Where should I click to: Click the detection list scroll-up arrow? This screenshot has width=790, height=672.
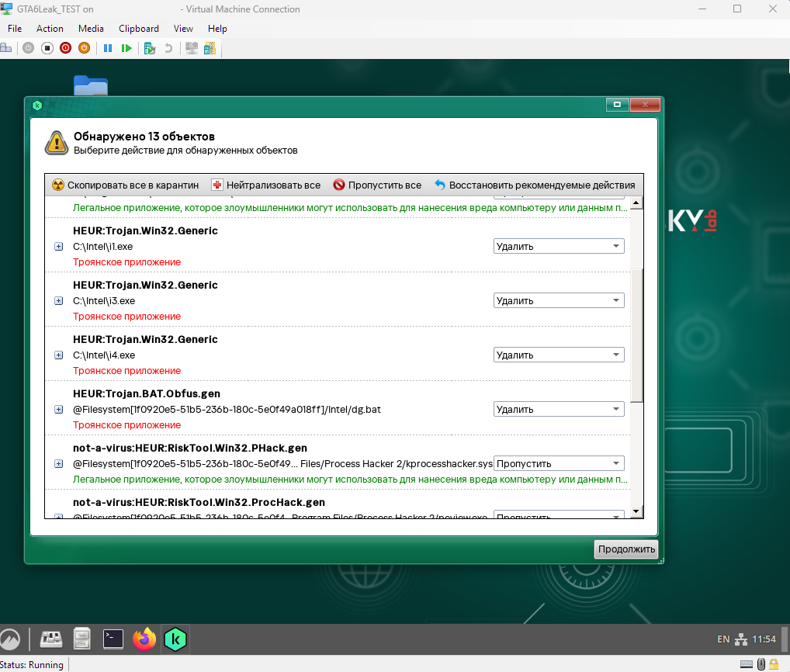[636, 203]
